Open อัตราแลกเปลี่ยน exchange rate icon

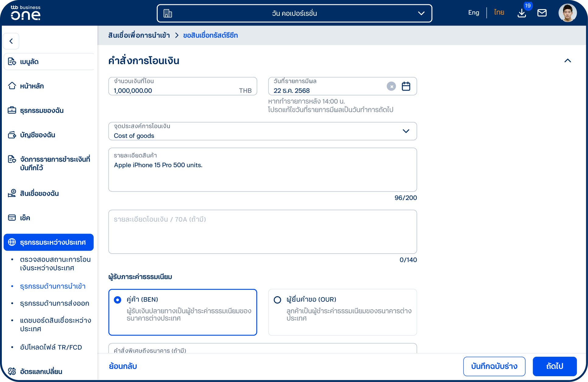coord(12,371)
